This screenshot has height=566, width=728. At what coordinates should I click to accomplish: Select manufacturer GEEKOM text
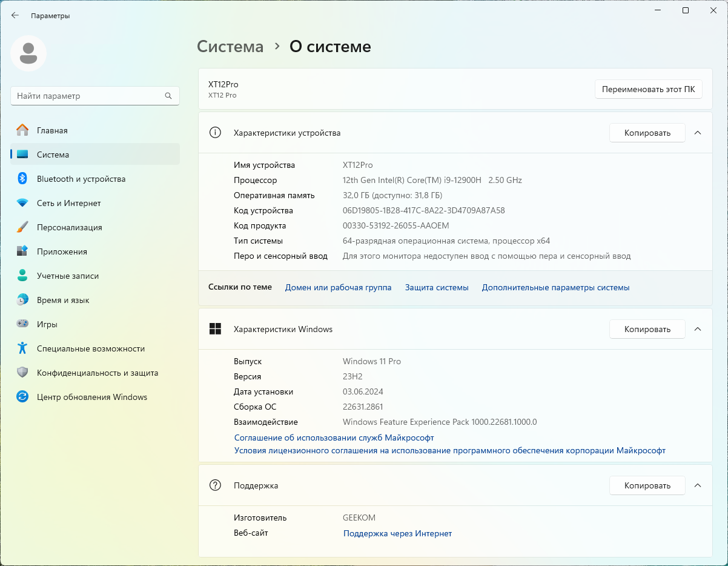[x=359, y=518]
